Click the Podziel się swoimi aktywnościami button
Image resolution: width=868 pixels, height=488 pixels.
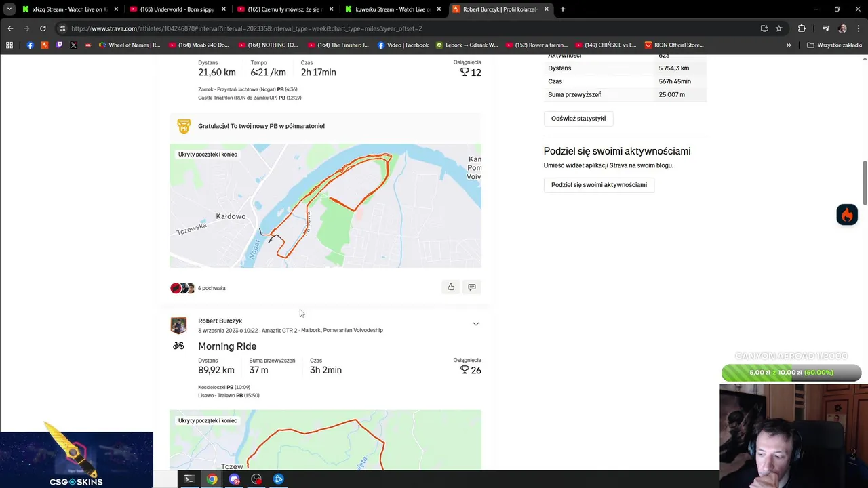point(599,185)
